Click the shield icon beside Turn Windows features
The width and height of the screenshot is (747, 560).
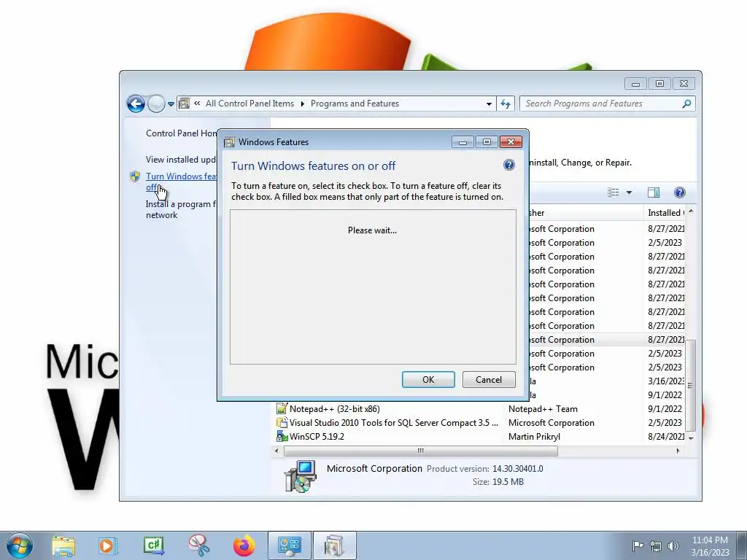click(x=135, y=176)
